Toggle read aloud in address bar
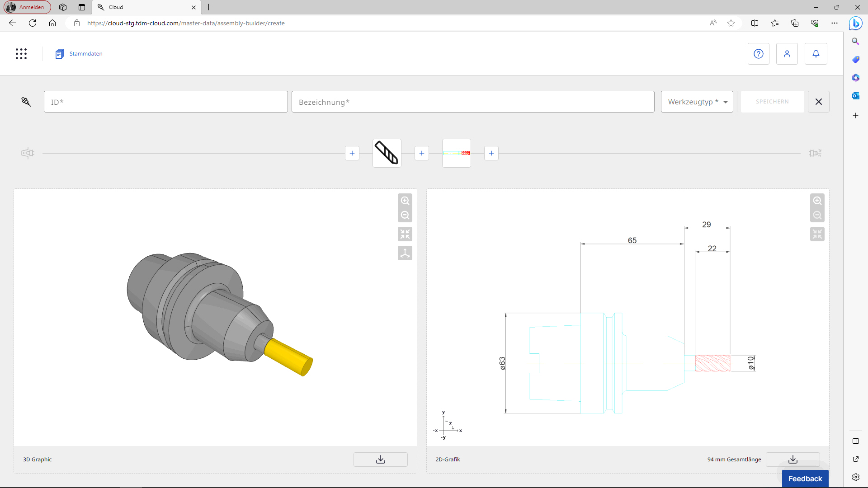The height and width of the screenshot is (488, 868). tap(713, 23)
